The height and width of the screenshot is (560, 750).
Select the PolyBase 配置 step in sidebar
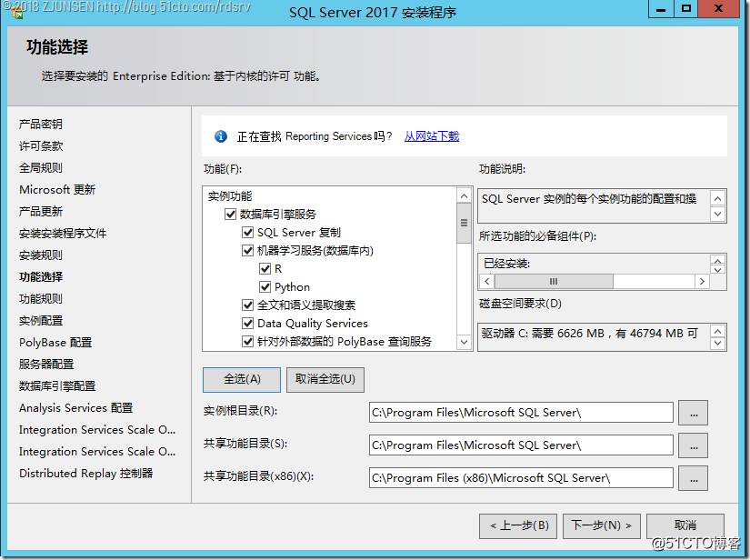click(55, 343)
